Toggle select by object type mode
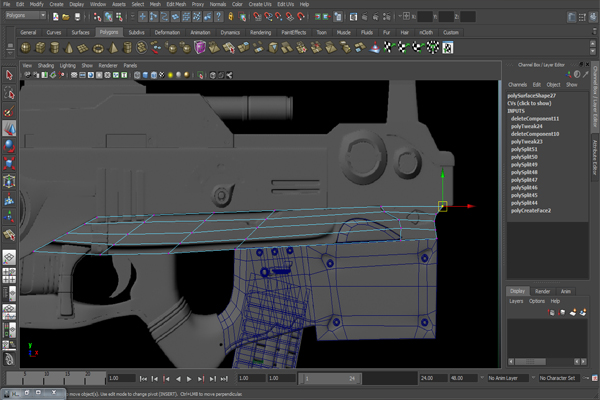The width and height of the screenshot is (600, 400). click(x=108, y=16)
